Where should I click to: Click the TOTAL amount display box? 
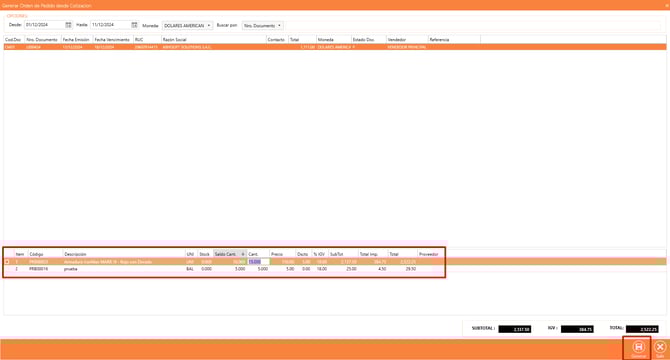tap(642, 329)
